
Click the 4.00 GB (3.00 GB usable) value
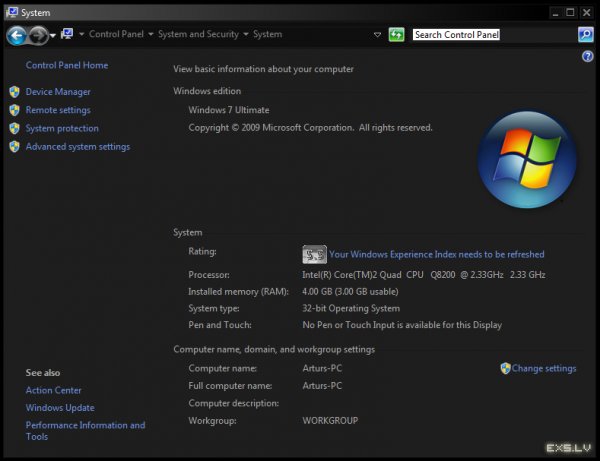coord(350,292)
